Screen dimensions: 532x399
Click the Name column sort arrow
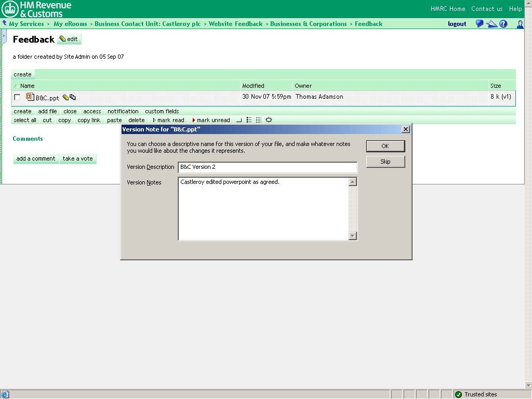(18, 86)
